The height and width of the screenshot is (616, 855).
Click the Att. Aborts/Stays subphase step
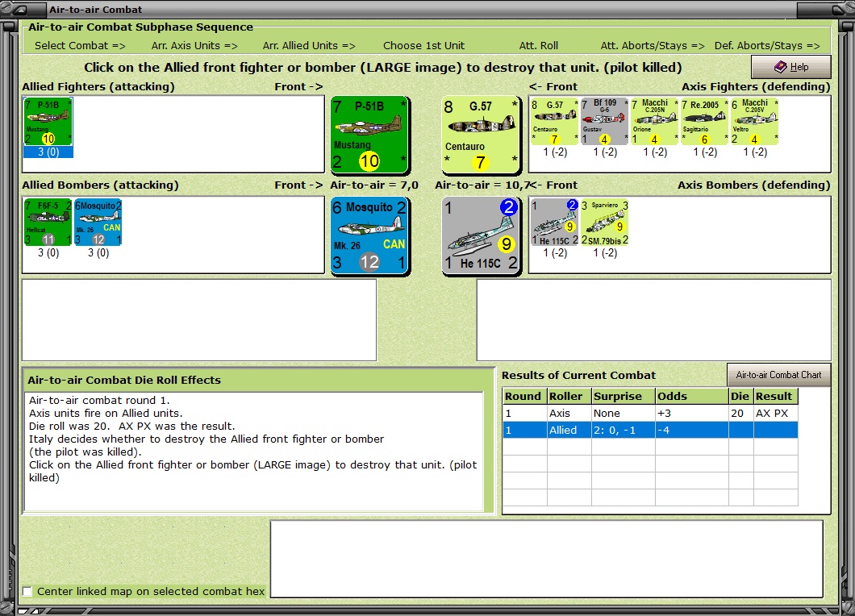click(653, 46)
